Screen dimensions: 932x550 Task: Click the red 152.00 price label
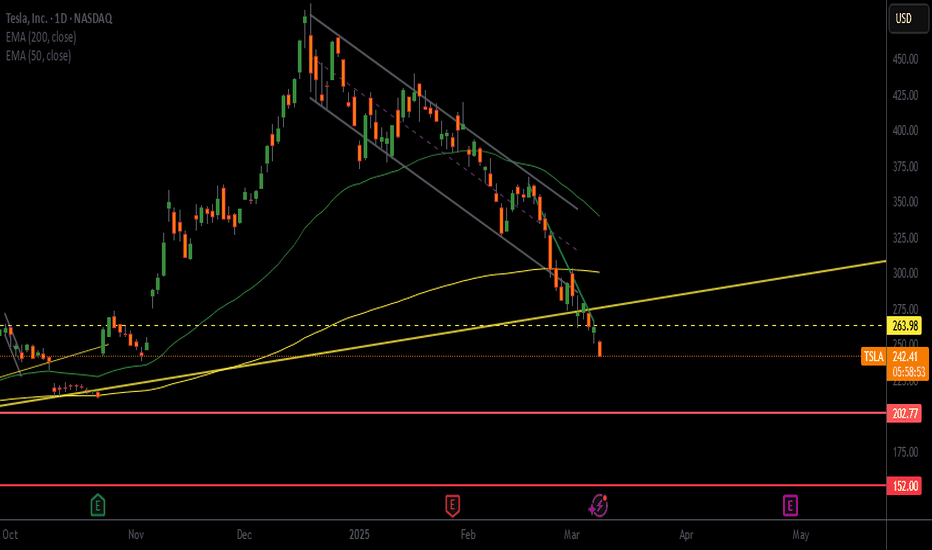tap(905, 485)
